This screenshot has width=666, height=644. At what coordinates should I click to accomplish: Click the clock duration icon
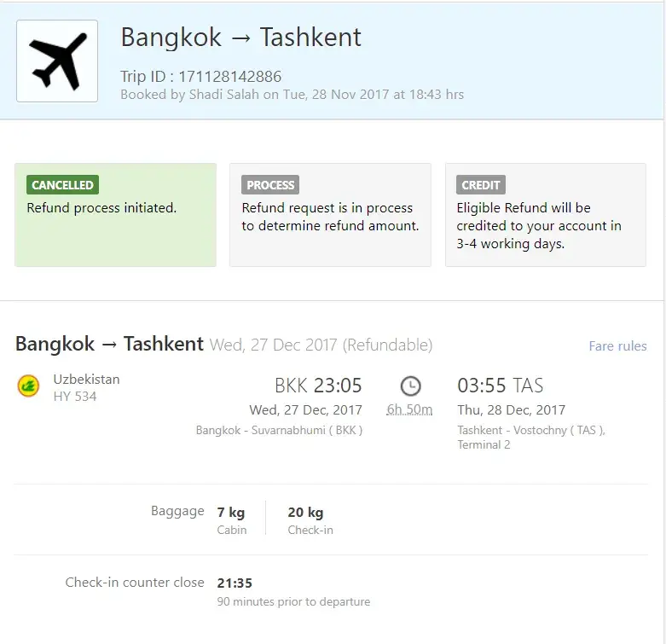[410, 386]
